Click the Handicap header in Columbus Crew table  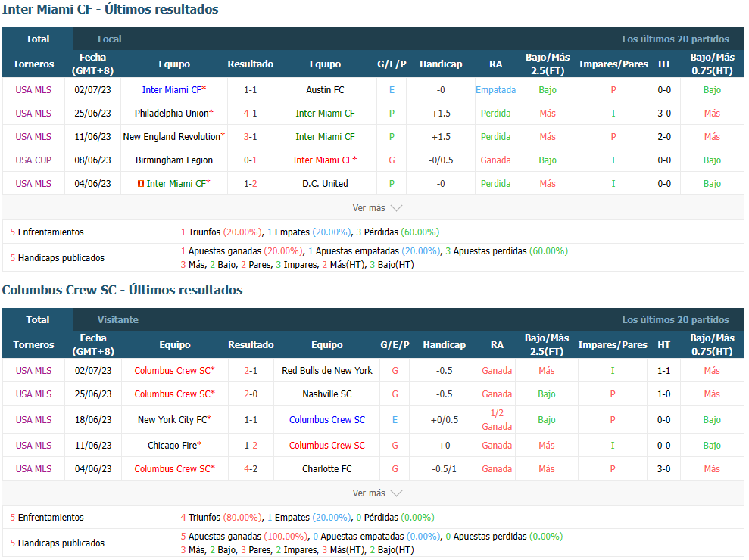[x=445, y=344]
